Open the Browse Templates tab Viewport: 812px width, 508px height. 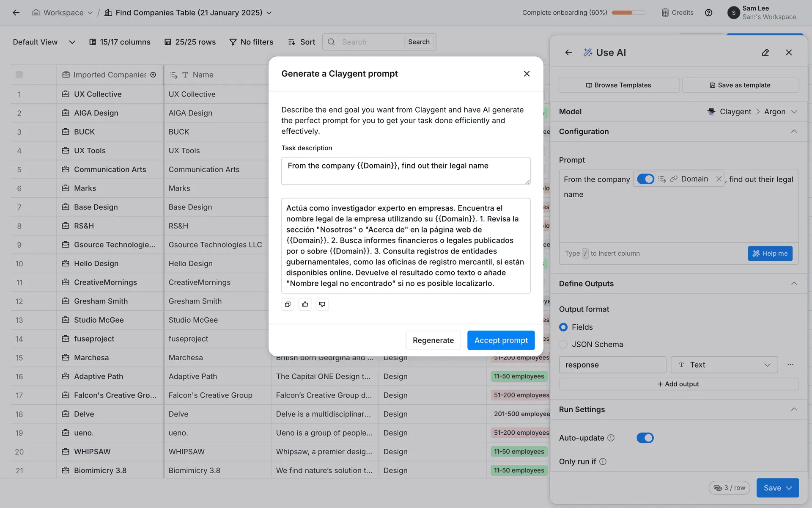pos(618,85)
